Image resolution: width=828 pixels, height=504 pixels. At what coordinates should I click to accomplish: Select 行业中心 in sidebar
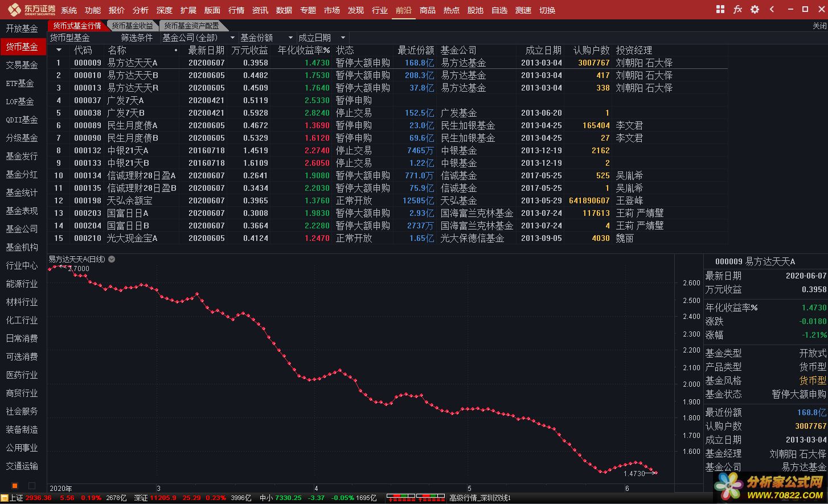[x=22, y=265]
